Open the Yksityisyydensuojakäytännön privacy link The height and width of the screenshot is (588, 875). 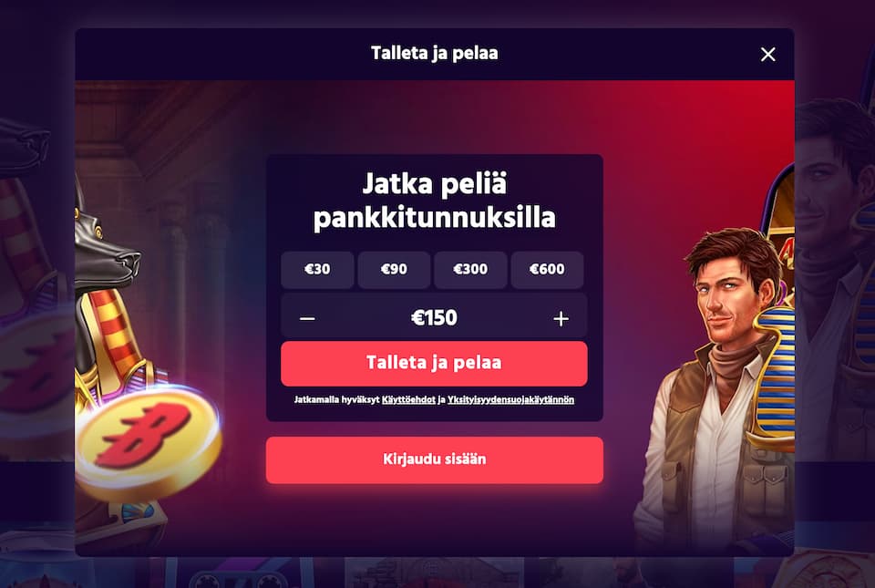510,399
